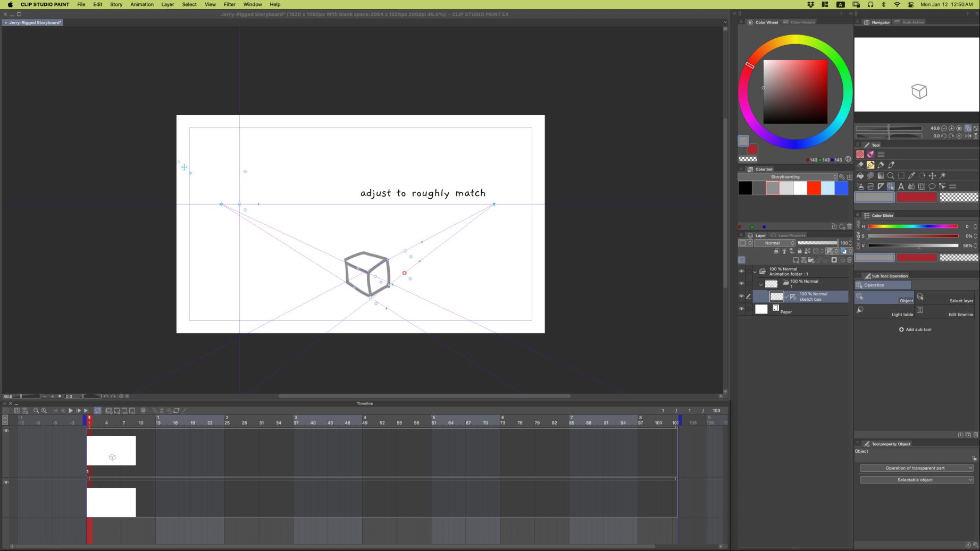Hide the Paper layer
The height and width of the screenshot is (551, 980).
tap(741, 309)
